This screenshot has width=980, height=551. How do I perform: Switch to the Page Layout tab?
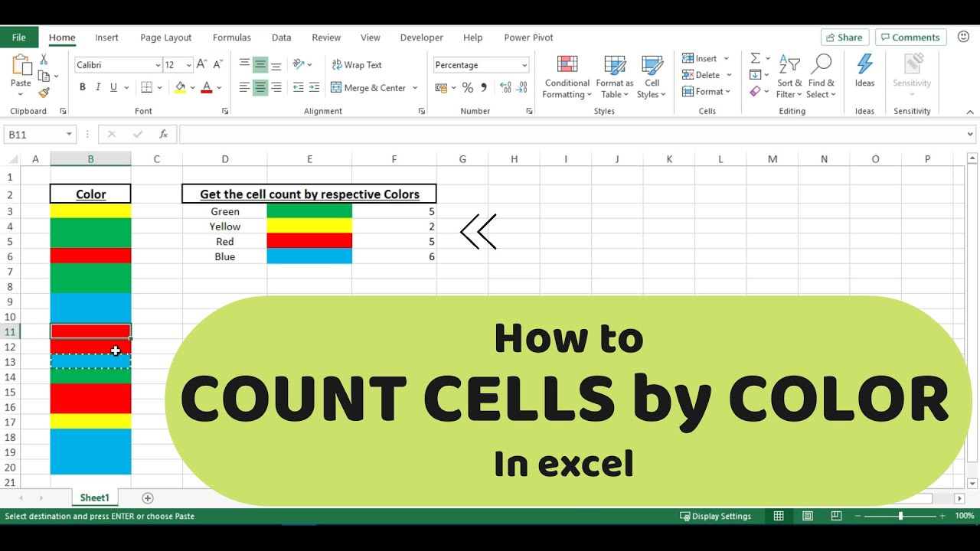[166, 37]
